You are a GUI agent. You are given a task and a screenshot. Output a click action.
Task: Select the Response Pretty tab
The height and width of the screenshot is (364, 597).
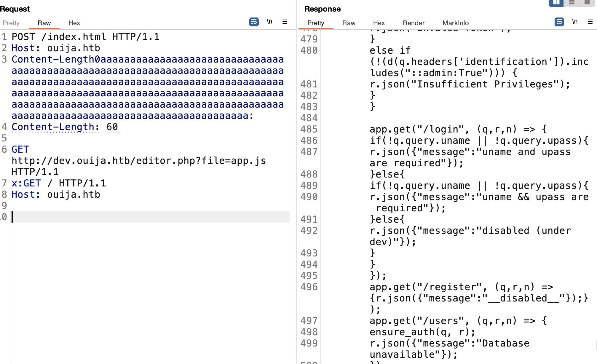(316, 23)
